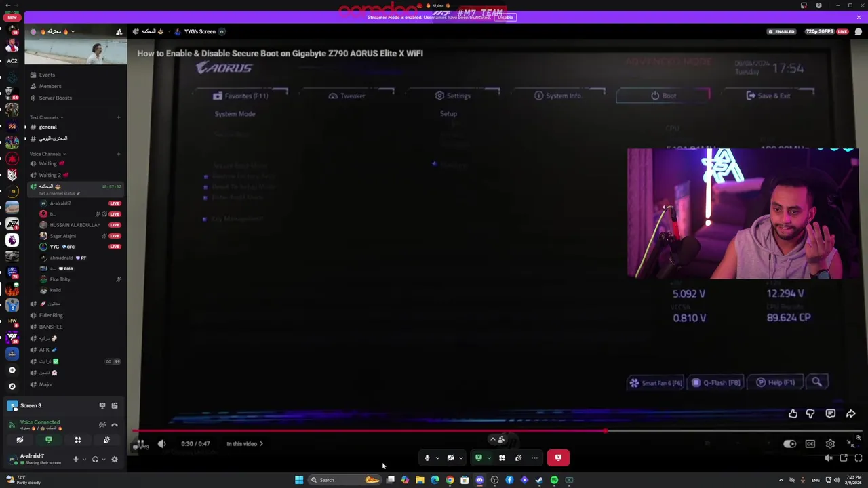Deafen with headphones icon in user panel
868x488 pixels.
coord(95,459)
